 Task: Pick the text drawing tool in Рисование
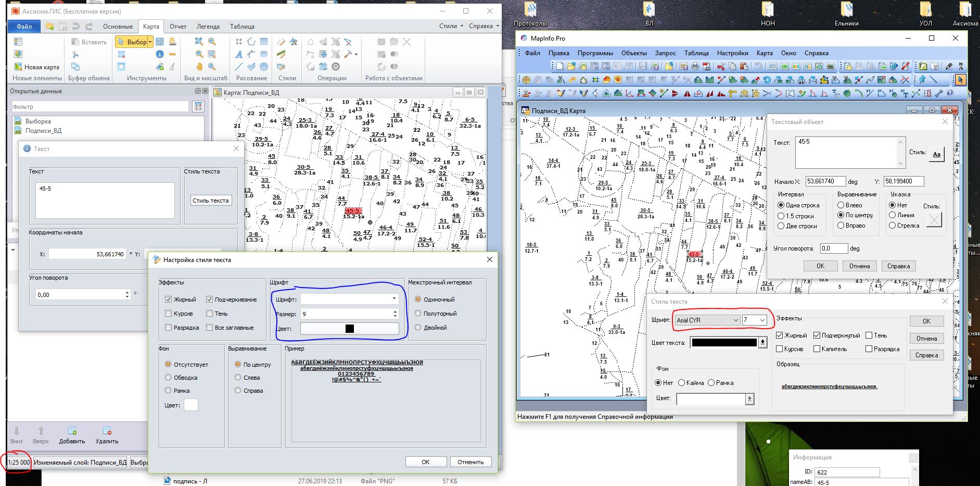pyautogui.click(x=238, y=54)
